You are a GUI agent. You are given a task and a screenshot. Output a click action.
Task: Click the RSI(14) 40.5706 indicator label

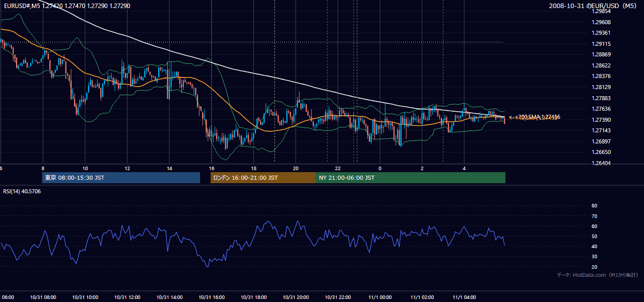[x=22, y=191]
